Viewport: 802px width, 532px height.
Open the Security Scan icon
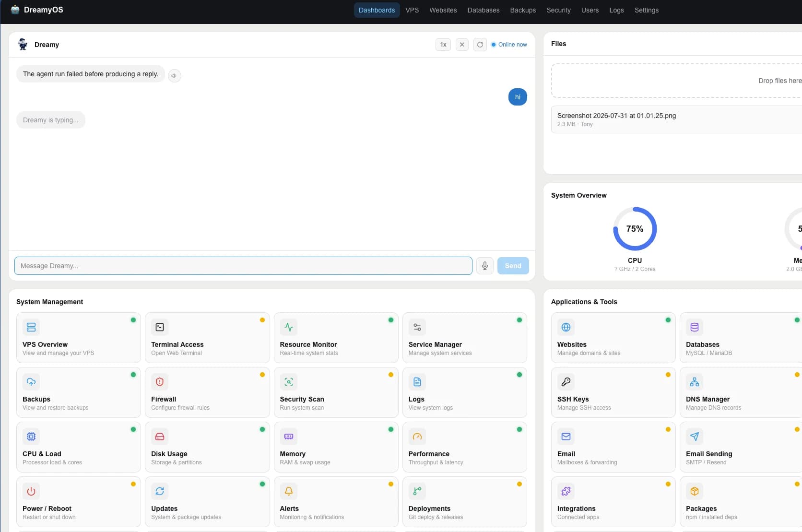(x=289, y=382)
